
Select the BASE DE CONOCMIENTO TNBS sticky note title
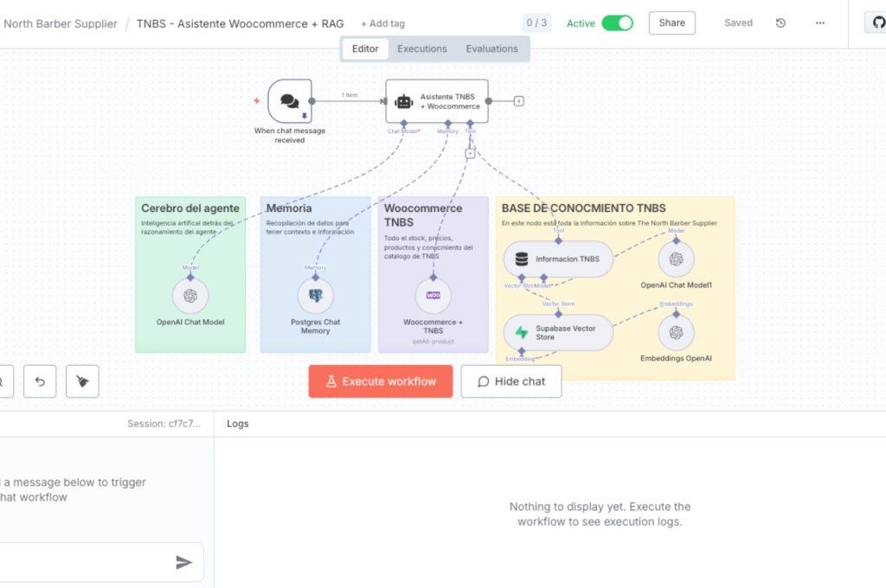[584, 208]
